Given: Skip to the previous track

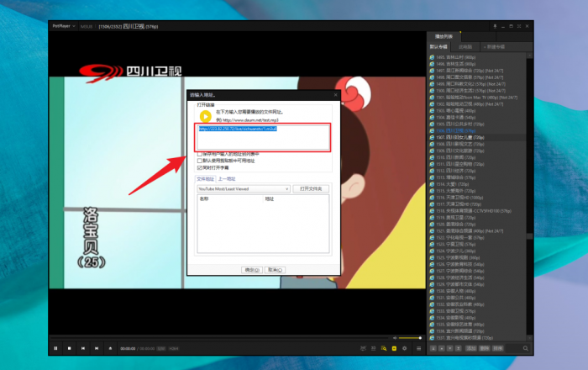Looking at the screenshot, I should [x=83, y=347].
